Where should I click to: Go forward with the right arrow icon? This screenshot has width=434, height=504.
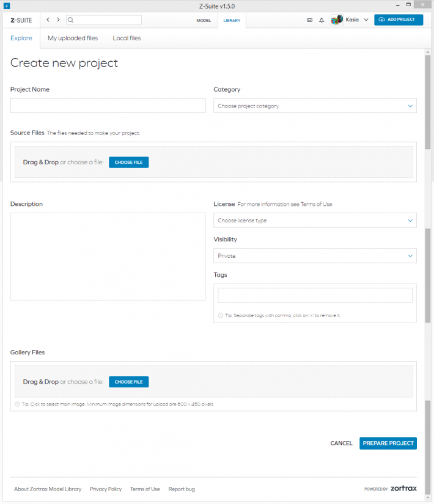pos(58,20)
